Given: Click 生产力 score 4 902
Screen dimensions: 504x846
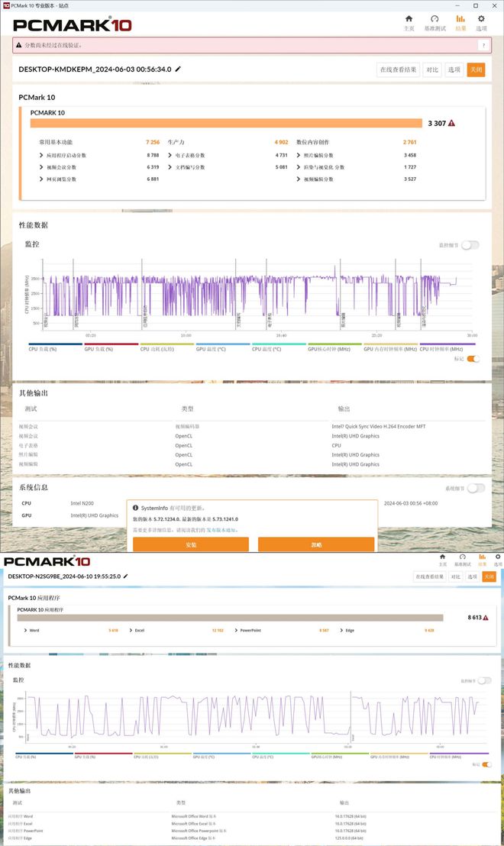Looking at the screenshot, I should tap(281, 143).
